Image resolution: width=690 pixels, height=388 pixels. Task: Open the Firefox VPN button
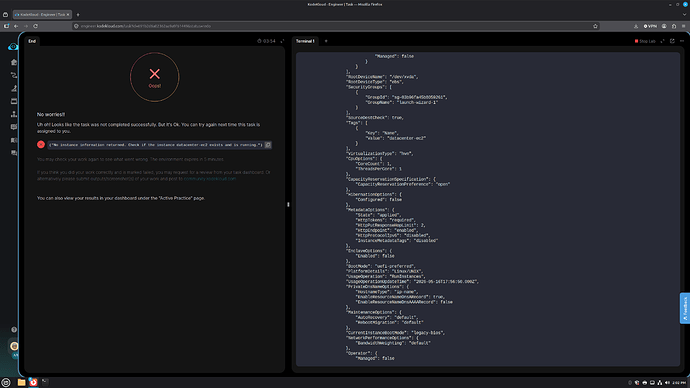pyautogui.click(x=650, y=26)
